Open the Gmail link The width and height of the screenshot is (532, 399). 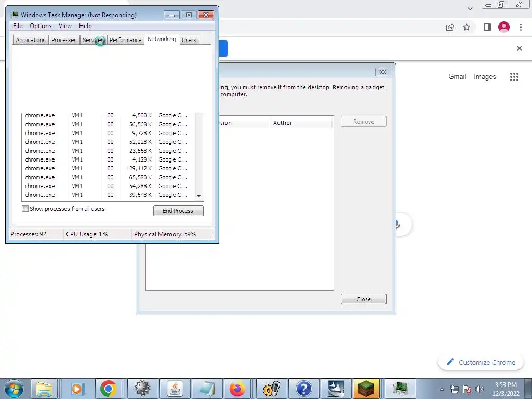click(457, 77)
